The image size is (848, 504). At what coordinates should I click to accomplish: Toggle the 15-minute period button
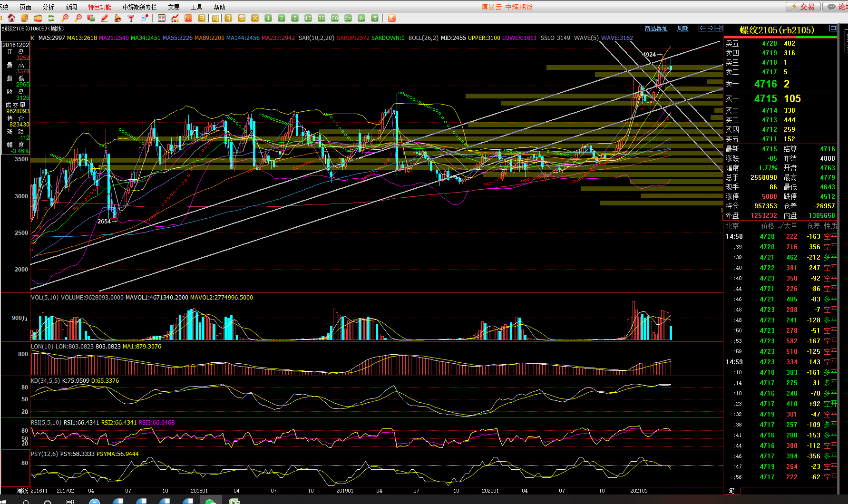tap(308, 18)
